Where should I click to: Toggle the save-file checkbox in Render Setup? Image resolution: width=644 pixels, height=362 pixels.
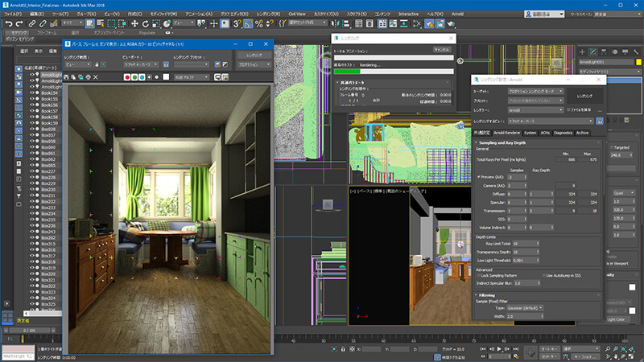pos(568,110)
